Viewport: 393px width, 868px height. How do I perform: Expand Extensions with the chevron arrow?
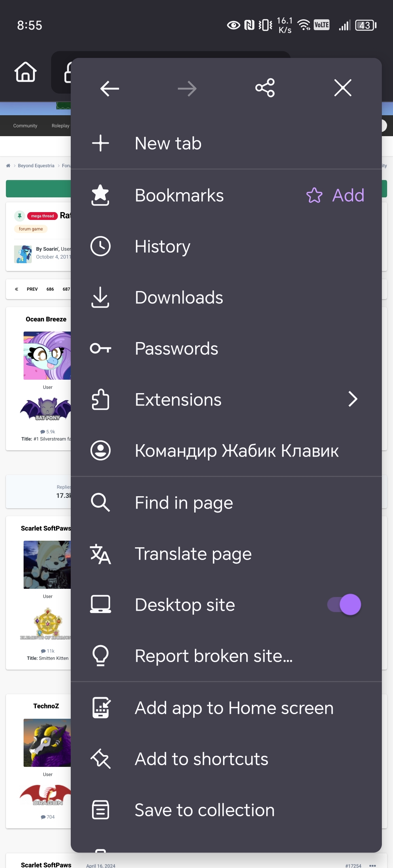[x=353, y=399]
